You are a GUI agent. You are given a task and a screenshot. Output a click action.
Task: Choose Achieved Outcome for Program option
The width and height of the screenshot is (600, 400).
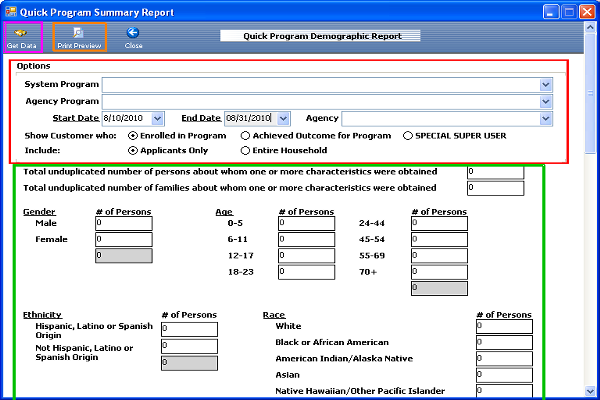pyautogui.click(x=246, y=135)
